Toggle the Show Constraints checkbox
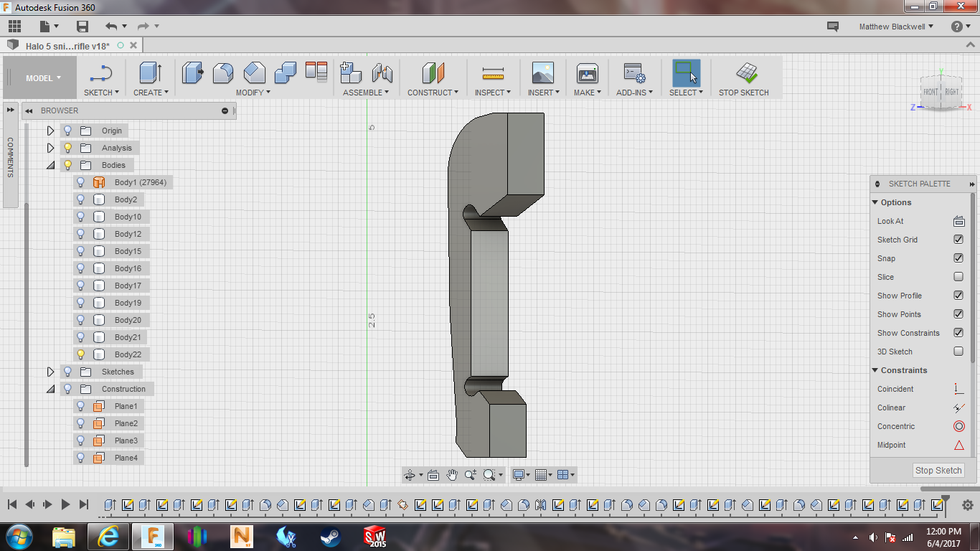 click(x=958, y=333)
